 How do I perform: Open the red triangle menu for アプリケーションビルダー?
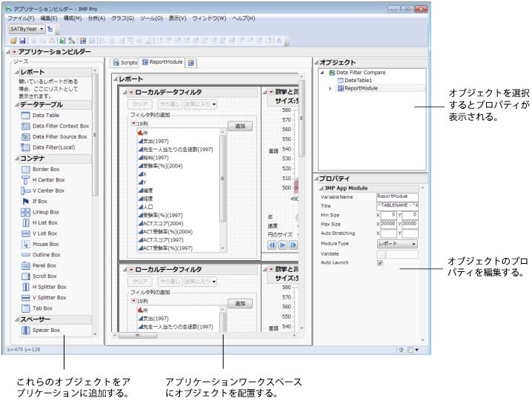pyautogui.click(x=14, y=52)
